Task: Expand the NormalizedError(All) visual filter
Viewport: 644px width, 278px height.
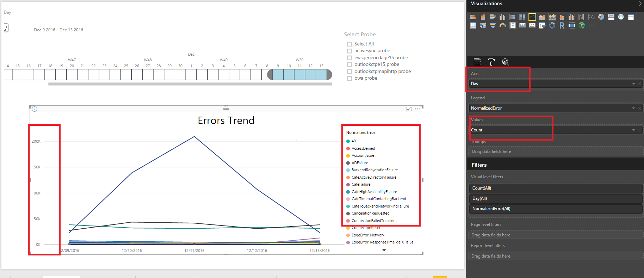Action: click(556, 209)
